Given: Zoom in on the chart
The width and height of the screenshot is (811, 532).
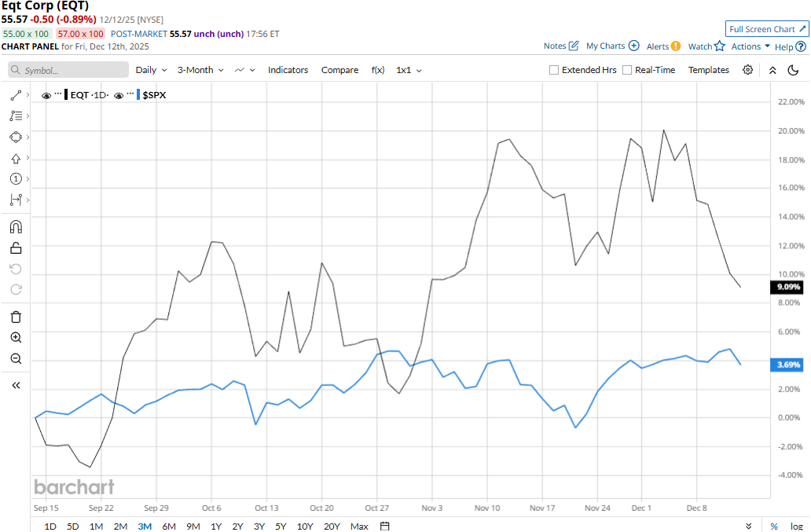Looking at the screenshot, I should (16, 338).
